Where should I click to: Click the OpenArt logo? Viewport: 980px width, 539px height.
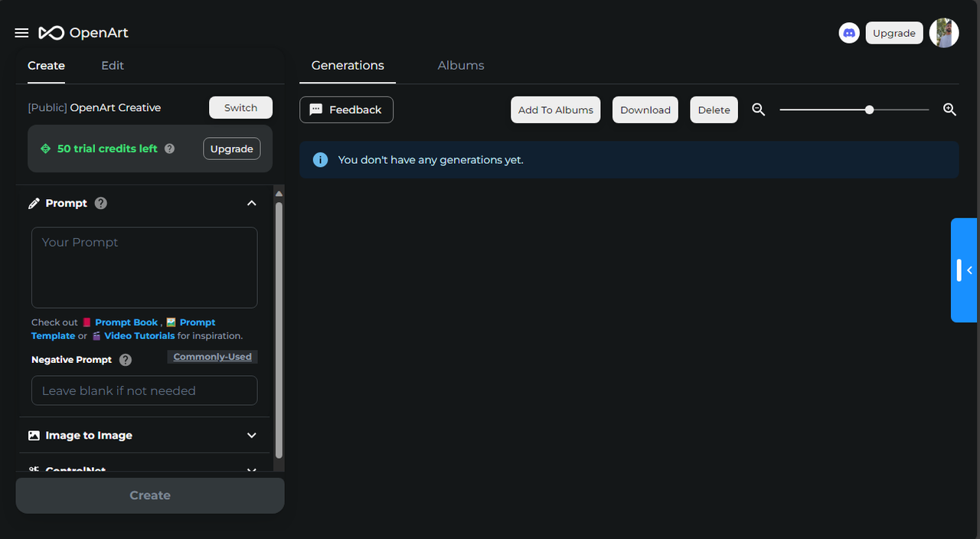tap(83, 33)
